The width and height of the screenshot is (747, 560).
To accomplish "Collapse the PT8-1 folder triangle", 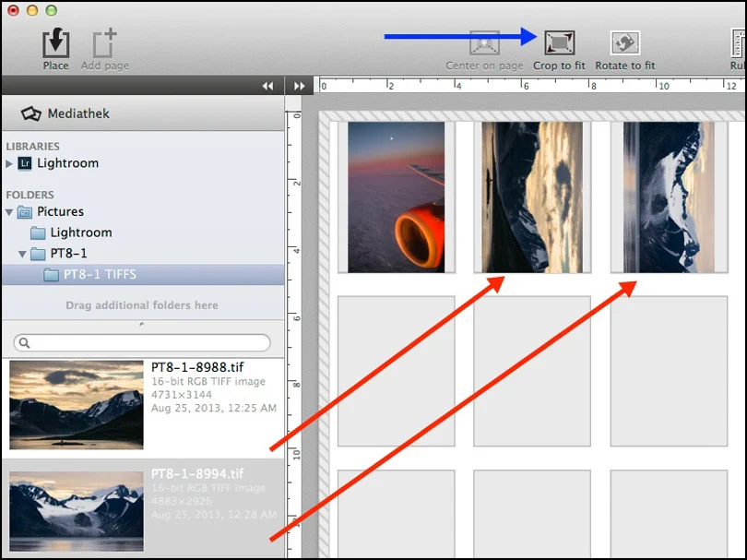I will tap(22, 254).
